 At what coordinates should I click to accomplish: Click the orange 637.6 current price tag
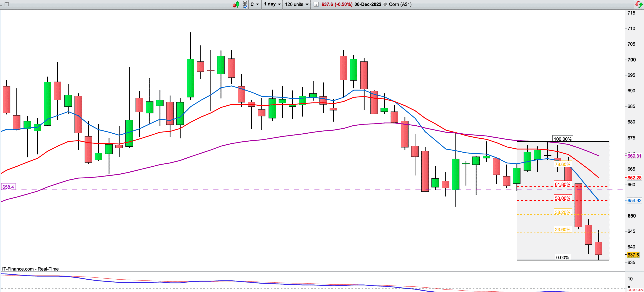633,255
